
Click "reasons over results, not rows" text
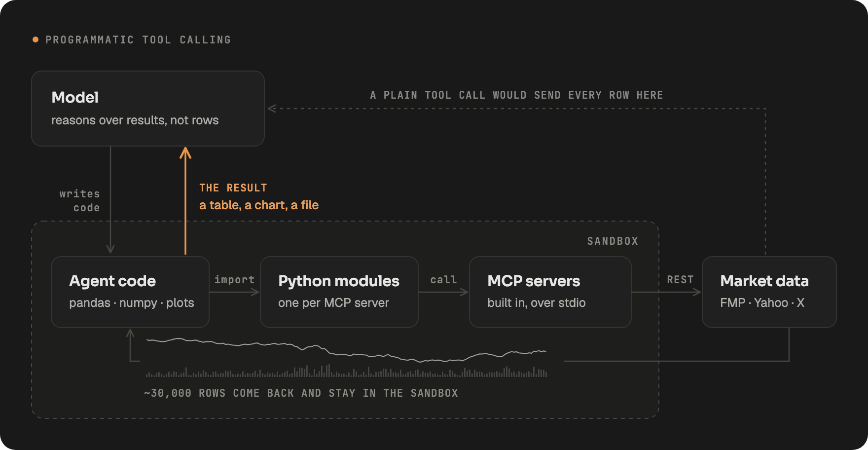[x=135, y=120]
